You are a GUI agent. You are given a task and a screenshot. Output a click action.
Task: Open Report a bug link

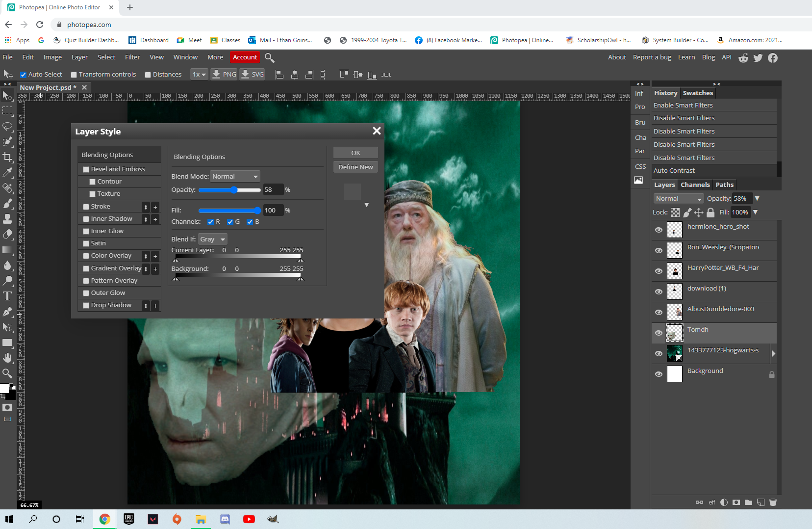(652, 57)
